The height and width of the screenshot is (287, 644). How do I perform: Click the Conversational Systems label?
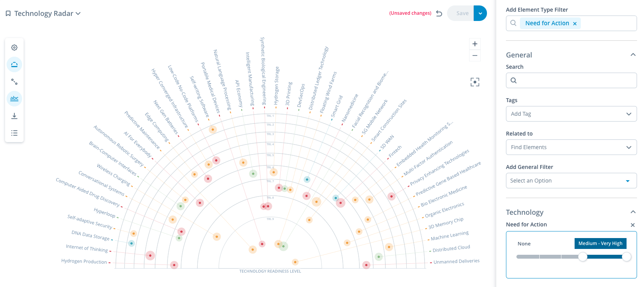[x=102, y=183]
